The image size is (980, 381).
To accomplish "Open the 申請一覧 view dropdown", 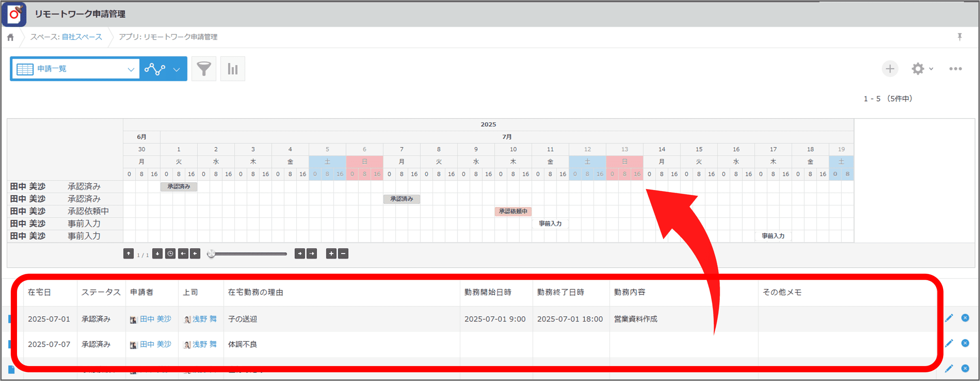I will pos(75,69).
